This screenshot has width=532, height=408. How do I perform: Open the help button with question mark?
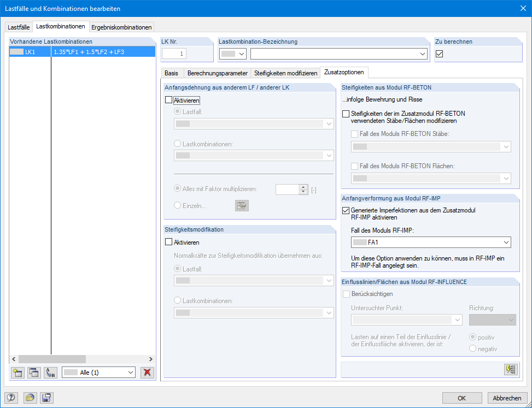(x=11, y=398)
